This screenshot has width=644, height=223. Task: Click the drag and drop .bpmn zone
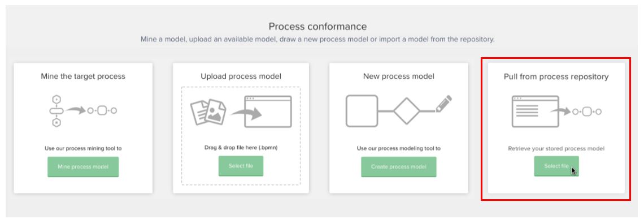(241, 136)
